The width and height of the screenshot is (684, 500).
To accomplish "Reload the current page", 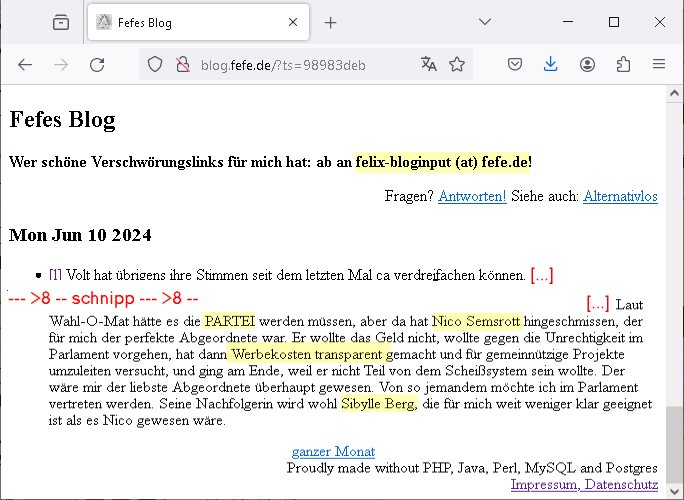I will coord(97,65).
